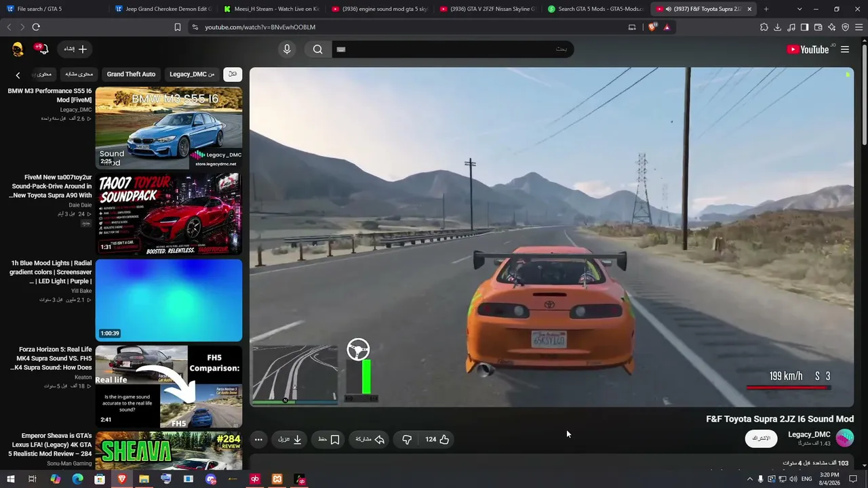Open the Forza Horizon 5 comparison thumbnail
This screenshot has height=488, width=868.
[x=169, y=386]
